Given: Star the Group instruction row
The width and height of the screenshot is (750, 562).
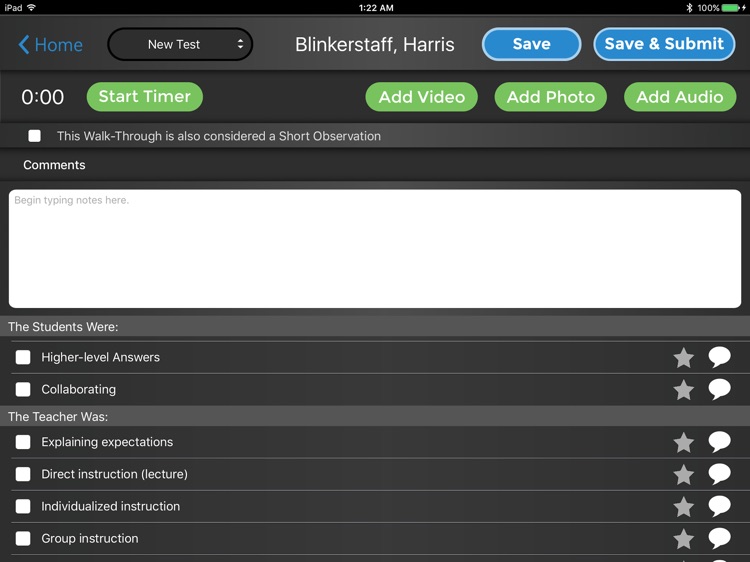Looking at the screenshot, I should pyautogui.click(x=684, y=539).
